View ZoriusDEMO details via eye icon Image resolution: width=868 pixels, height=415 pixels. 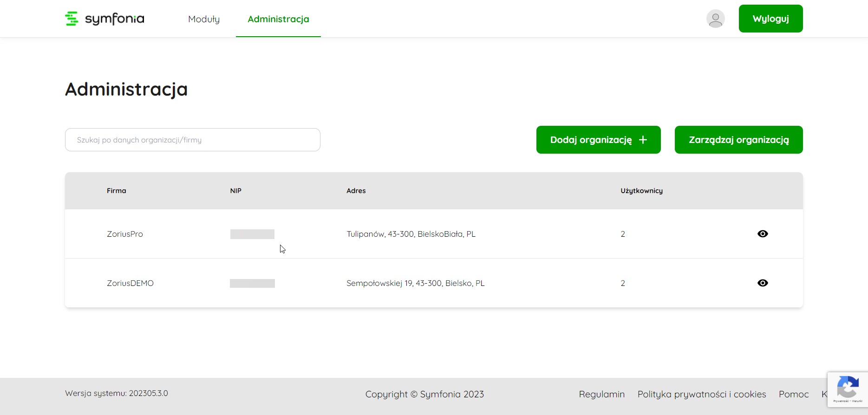(763, 283)
